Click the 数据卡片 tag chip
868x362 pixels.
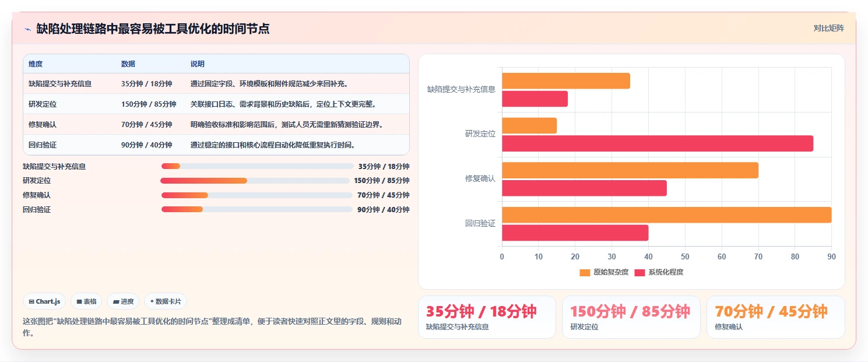[166, 301]
